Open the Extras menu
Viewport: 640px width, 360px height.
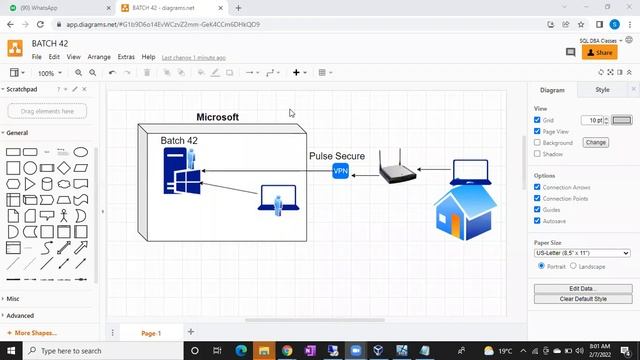point(126,57)
